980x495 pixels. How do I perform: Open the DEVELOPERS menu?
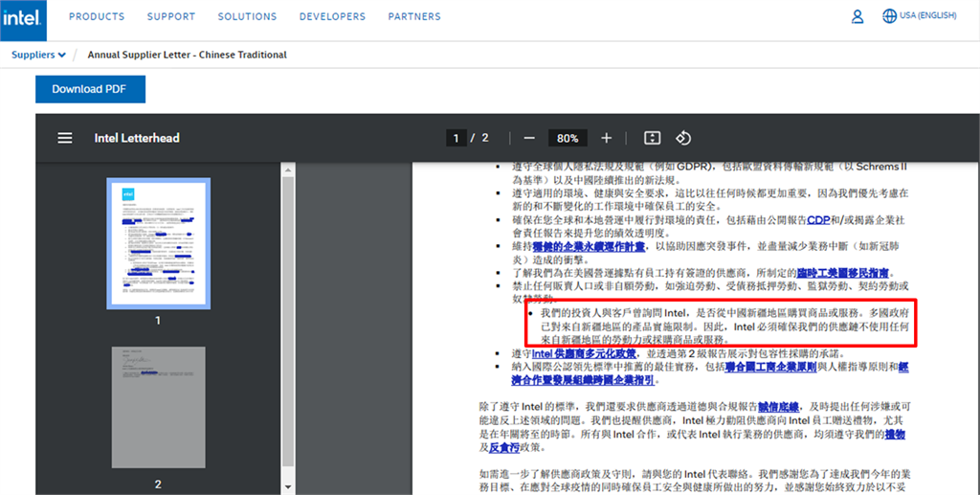coord(332,17)
